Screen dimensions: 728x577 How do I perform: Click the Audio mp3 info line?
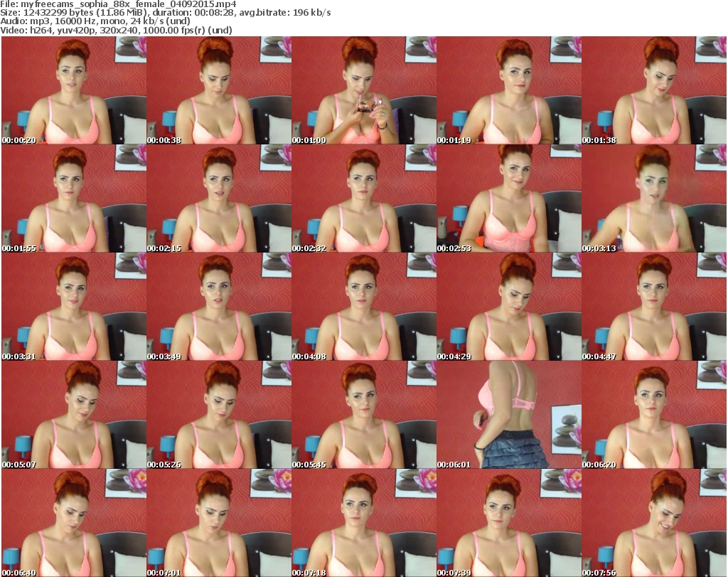tap(95, 21)
